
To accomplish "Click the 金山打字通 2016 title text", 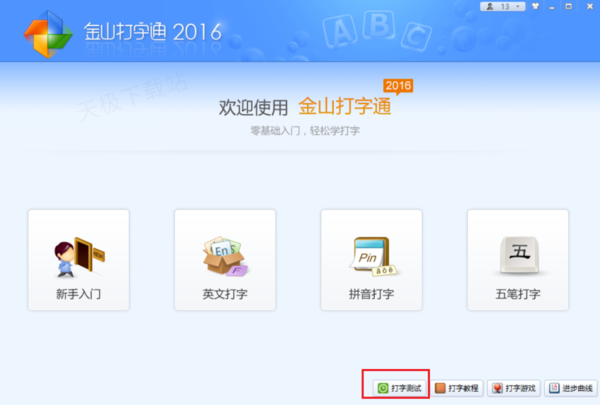I will tap(153, 32).
